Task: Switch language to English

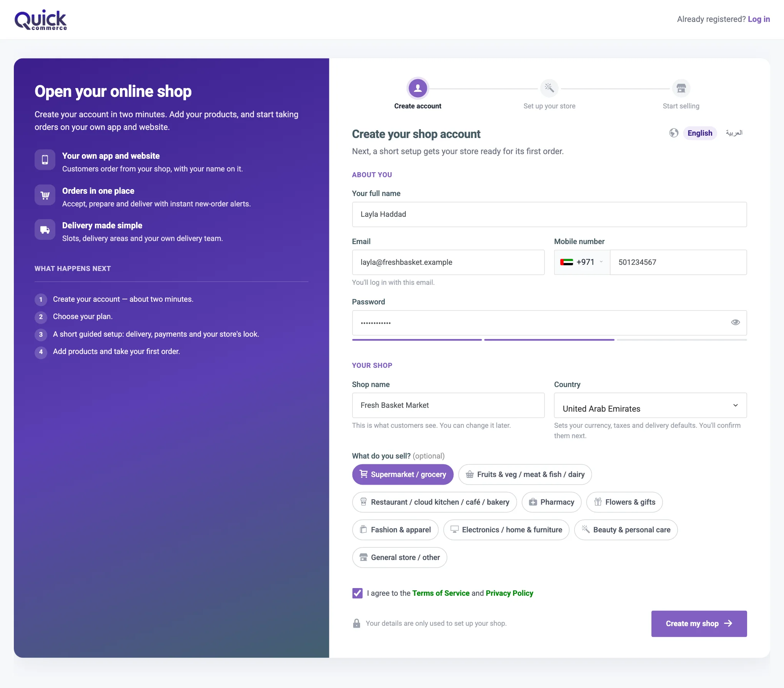Action: click(x=700, y=133)
